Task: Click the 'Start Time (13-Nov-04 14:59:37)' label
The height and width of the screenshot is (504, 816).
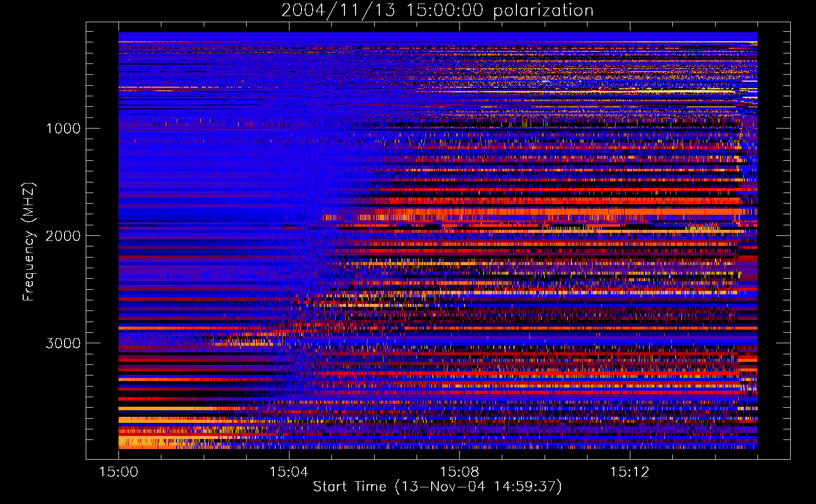Action: tap(437, 487)
